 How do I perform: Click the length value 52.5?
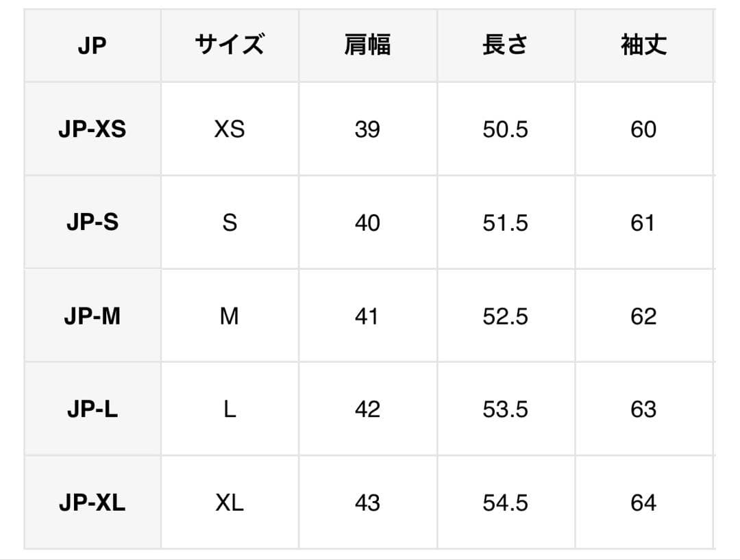505,316
